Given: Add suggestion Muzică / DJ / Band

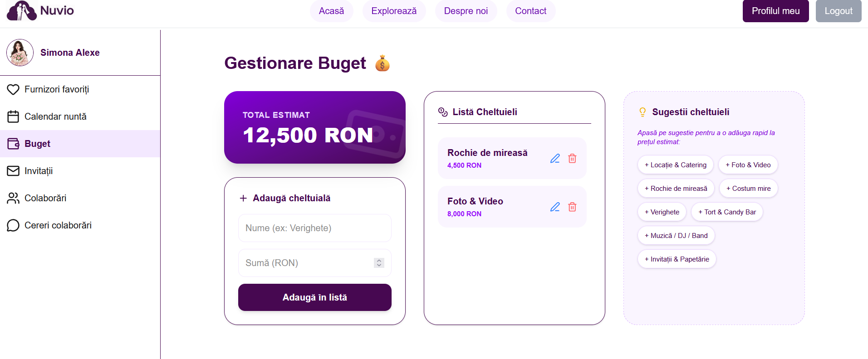Looking at the screenshot, I should click(676, 235).
